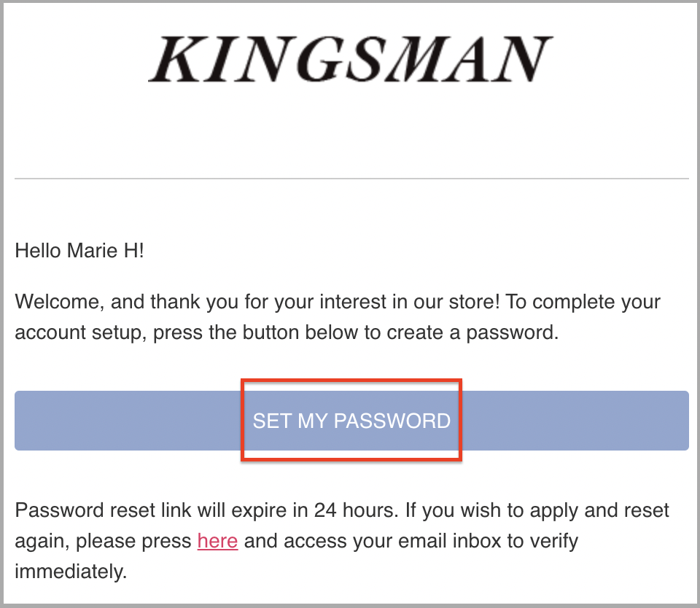Click the word 'store!' in welcome text
This screenshot has height=608, width=700.
coord(474,302)
